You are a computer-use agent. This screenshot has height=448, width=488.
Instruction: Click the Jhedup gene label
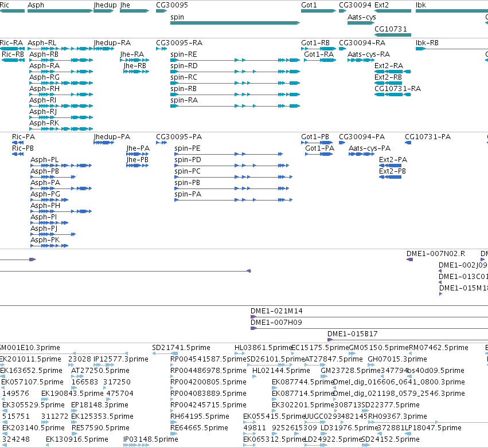pos(105,5)
